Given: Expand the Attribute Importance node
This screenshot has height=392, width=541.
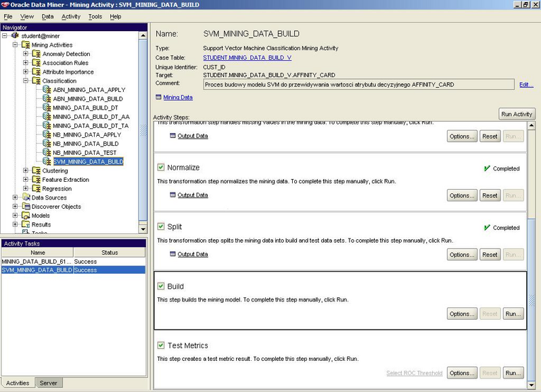Looking at the screenshot, I should [26, 72].
